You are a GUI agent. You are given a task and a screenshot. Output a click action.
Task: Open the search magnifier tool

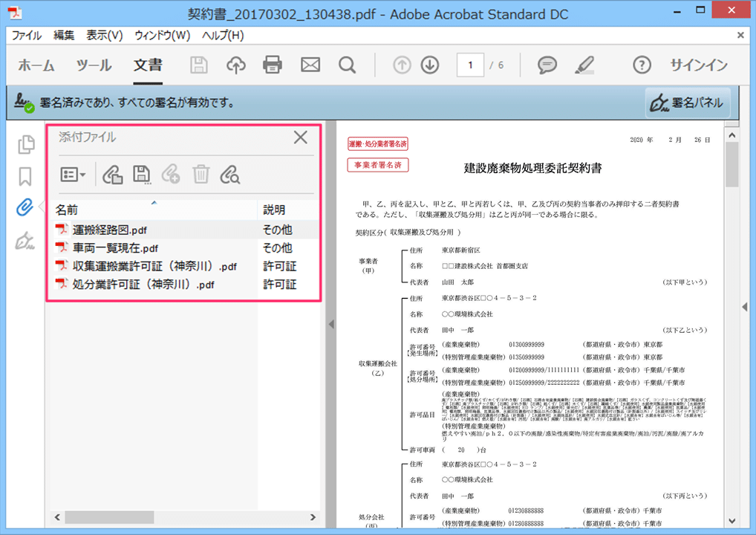point(348,65)
